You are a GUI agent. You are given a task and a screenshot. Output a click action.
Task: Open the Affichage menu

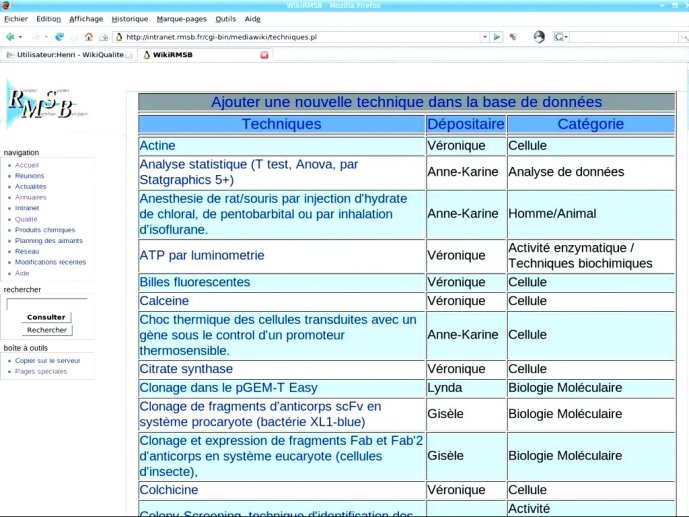[x=86, y=19]
